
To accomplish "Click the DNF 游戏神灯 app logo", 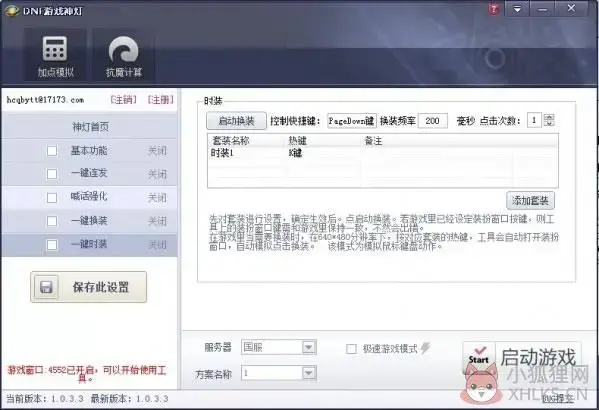I will pos(11,10).
